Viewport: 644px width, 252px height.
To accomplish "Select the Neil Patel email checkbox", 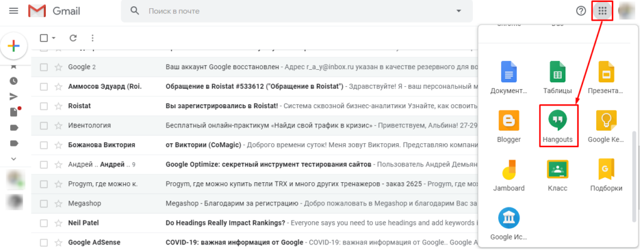I will [44, 223].
